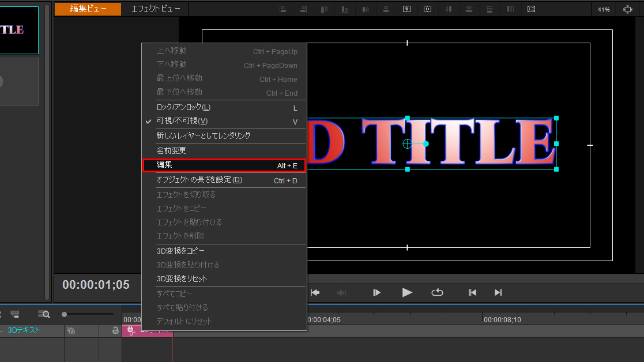Screen dimensions: 644x362
Task: Click the layer stack icon in timeline corner
Action: click(15, 314)
